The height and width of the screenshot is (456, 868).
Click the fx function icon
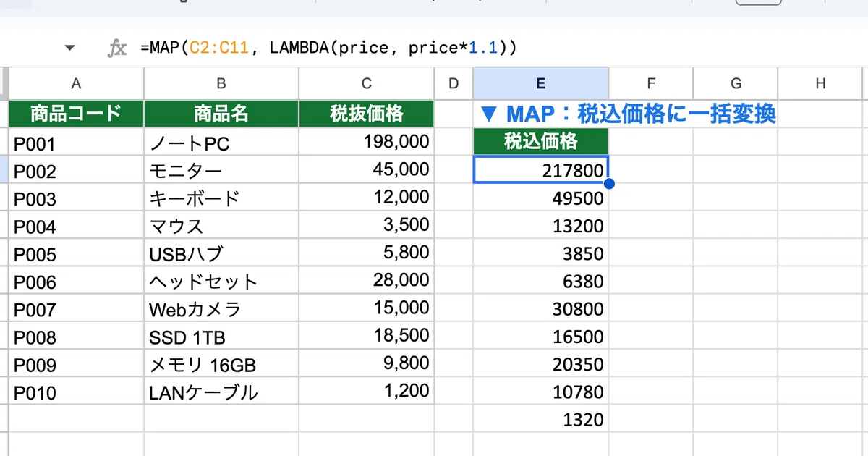pyautogui.click(x=117, y=48)
